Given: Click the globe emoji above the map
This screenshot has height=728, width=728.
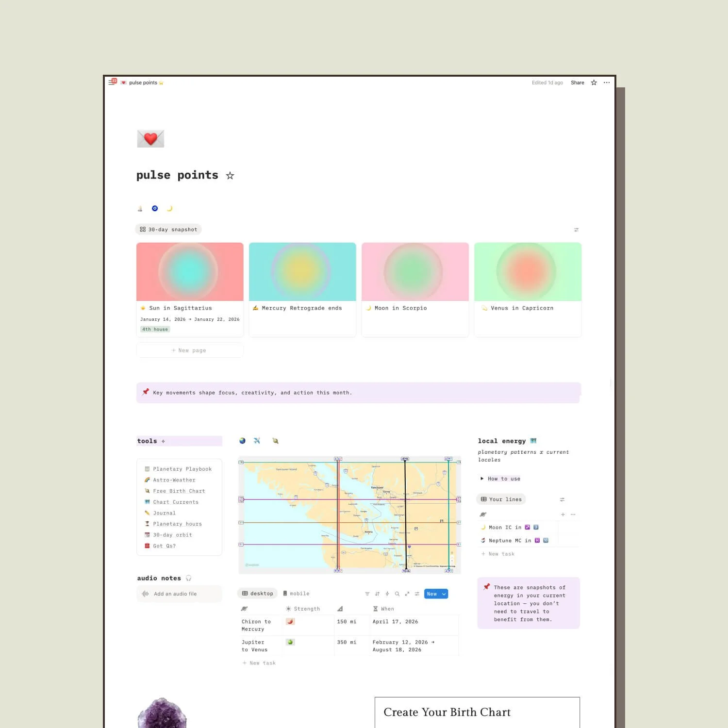Looking at the screenshot, I should click(242, 441).
